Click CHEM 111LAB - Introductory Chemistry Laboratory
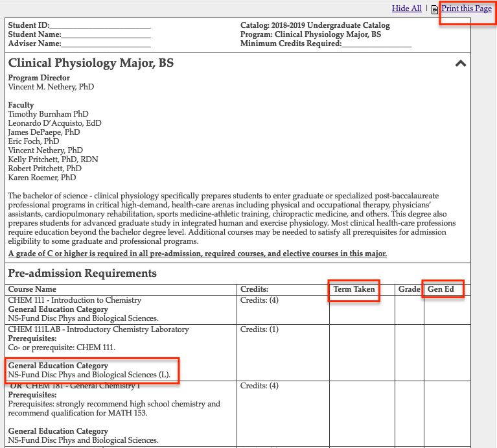Screen dimensions: 497x448 coord(98,329)
